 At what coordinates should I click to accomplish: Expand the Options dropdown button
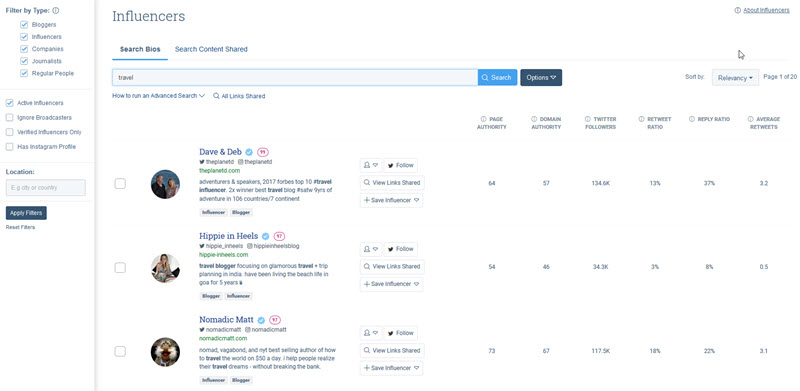(x=541, y=78)
